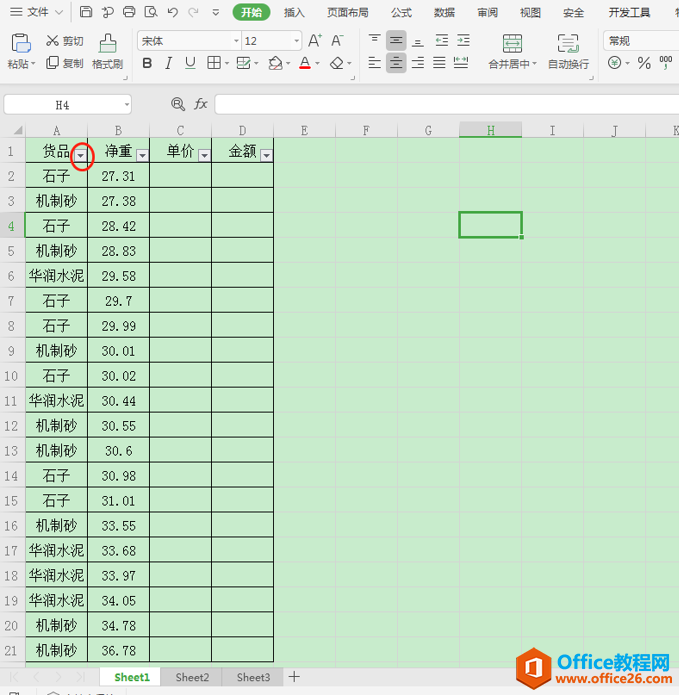Open Print Preview icon

151,12
